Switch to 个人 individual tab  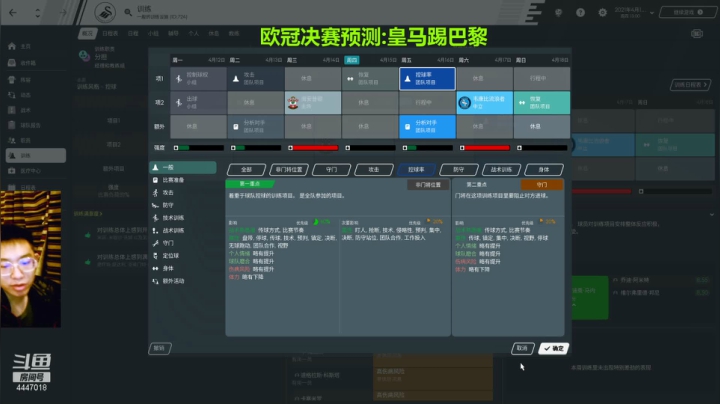pos(194,34)
